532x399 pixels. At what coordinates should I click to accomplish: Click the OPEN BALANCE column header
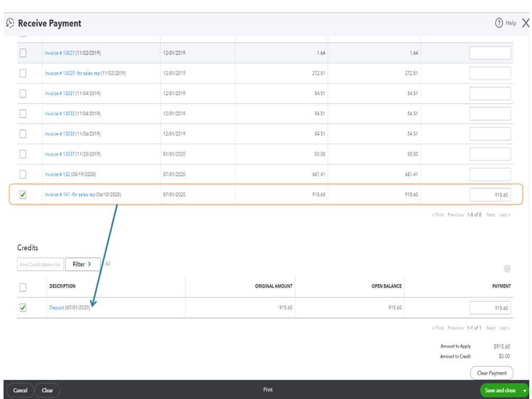387,286
